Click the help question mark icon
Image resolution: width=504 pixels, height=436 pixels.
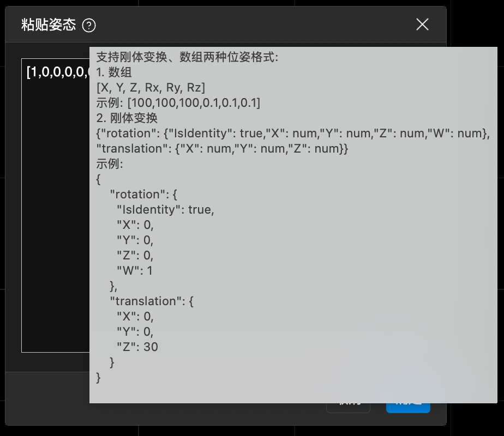(x=89, y=25)
